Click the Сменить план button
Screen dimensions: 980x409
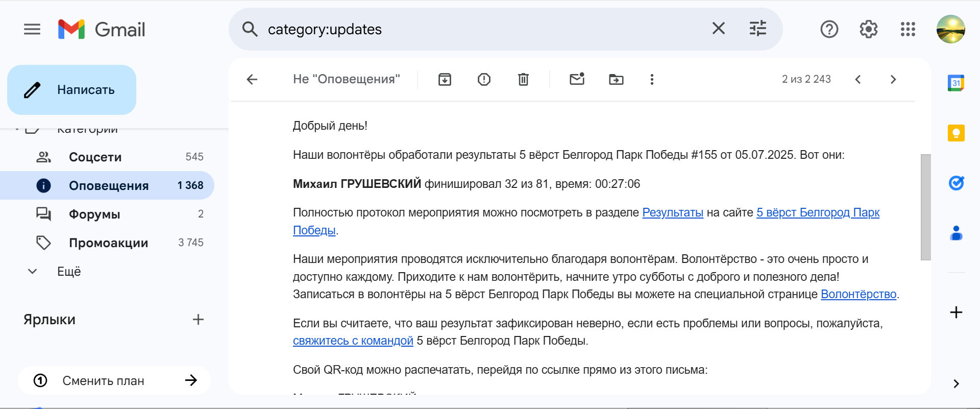[114, 380]
